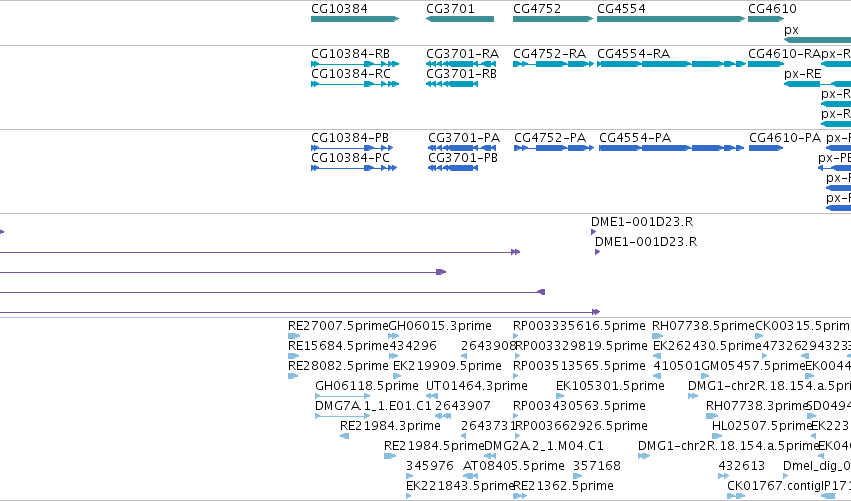This screenshot has width=851, height=501.
Task: Open transcript CG4752-RA
Action: pos(549,54)
